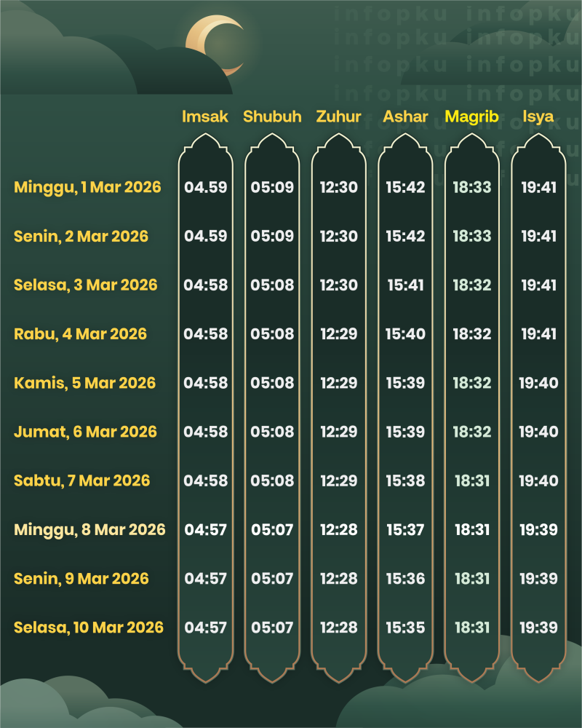Click Zuhur time 12:30 for 1 Mar 2026
Viewport: 582px width, 728px height.
[x=339, y=187]
